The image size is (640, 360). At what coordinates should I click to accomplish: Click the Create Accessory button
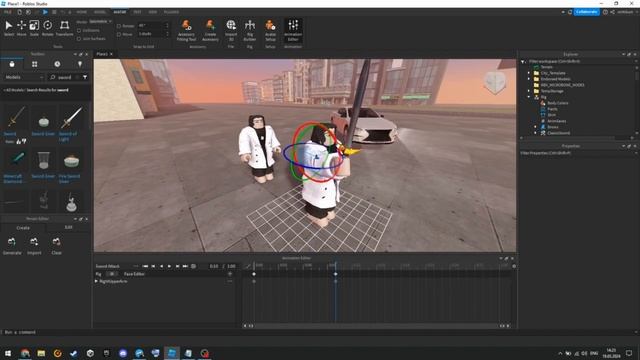pyautogui.click(x=210, y=30)
